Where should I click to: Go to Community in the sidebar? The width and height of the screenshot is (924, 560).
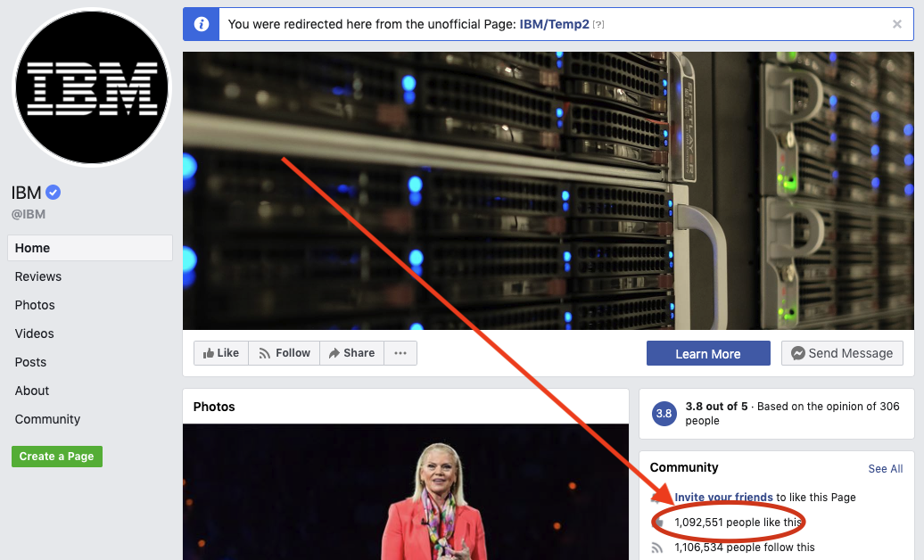coord(48,419)
